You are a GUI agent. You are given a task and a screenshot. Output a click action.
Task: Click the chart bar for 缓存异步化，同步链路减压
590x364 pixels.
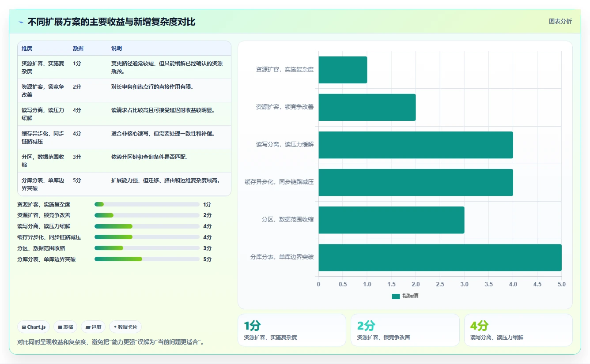416,182
